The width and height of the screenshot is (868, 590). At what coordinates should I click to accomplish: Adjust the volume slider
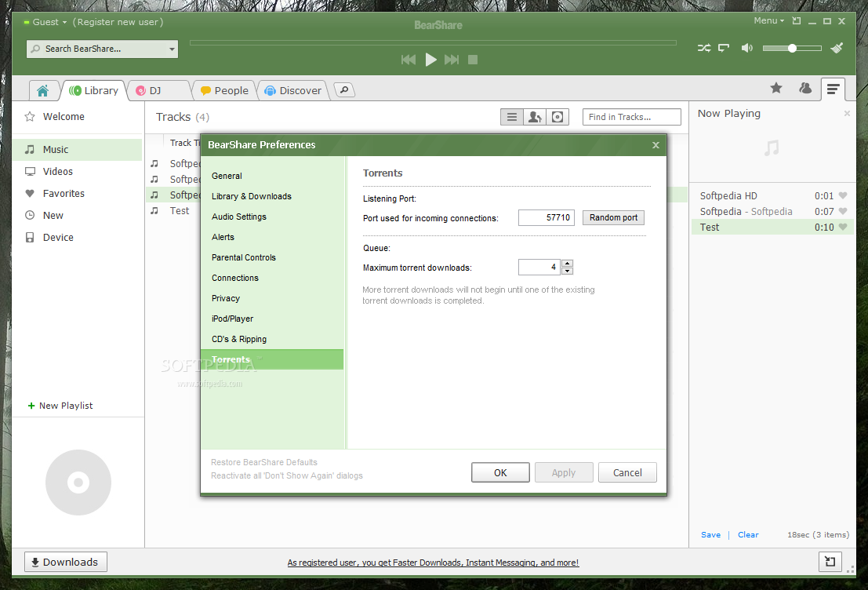click(x=792, y=48)
